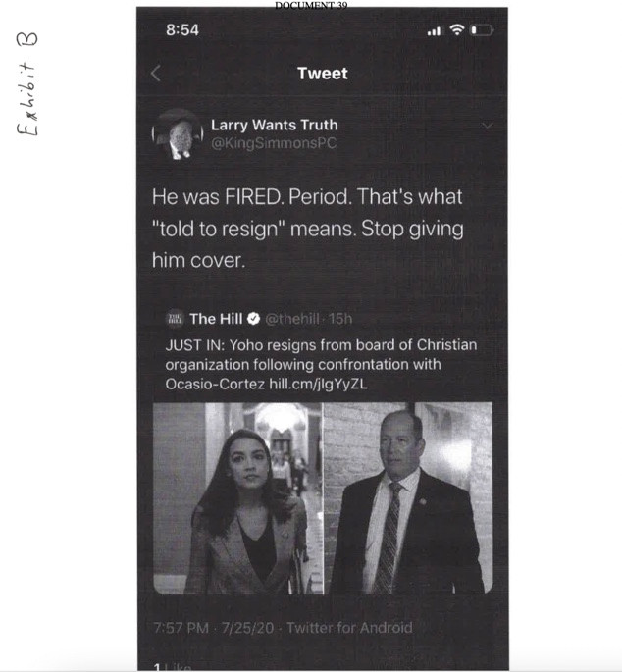Image resolution: width=622 pixels, height=672 pixels.
Task: Tap The Hill's small avatar logo
Action: coord(175,319)
